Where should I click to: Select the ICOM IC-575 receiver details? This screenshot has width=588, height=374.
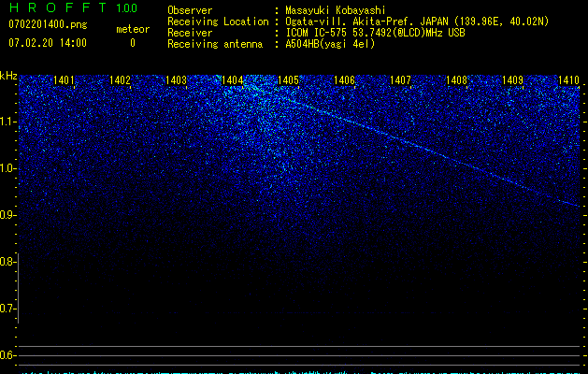(x=375, y=33)
